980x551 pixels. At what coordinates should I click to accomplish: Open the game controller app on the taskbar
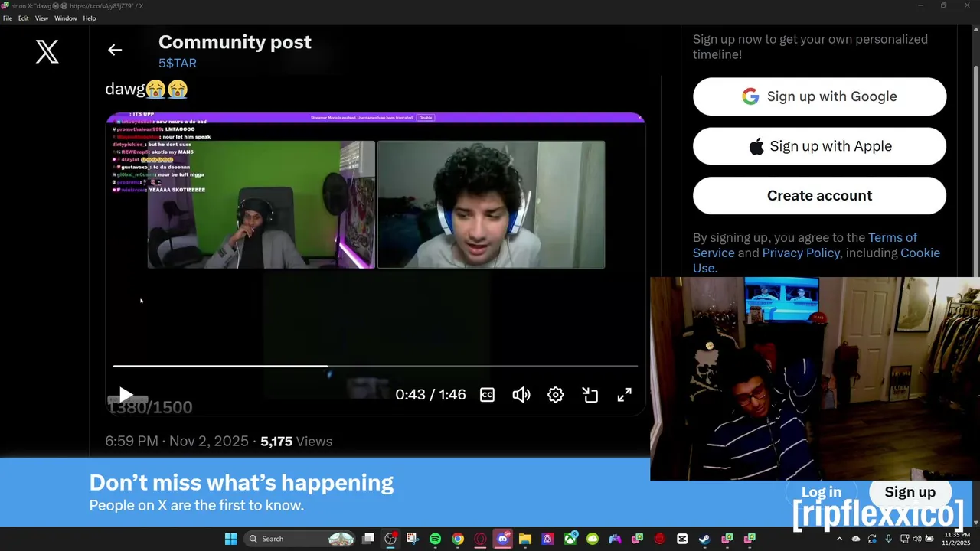pyautogui.click(x=614, y=539)
